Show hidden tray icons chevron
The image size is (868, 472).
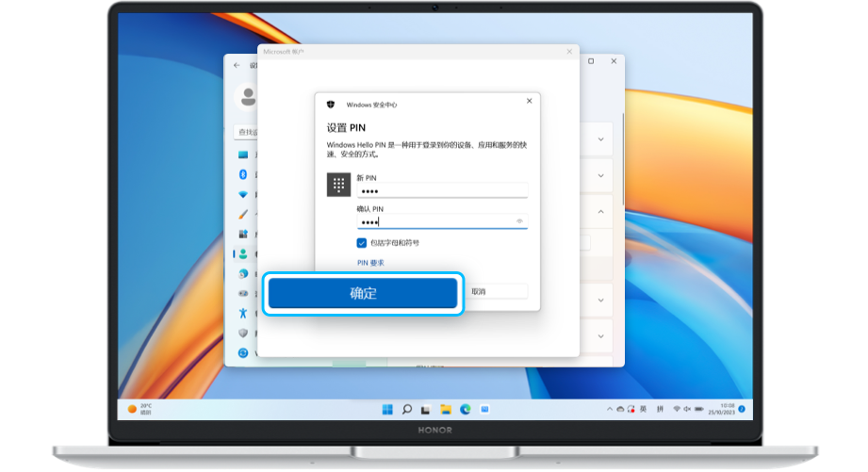[610, 410]
